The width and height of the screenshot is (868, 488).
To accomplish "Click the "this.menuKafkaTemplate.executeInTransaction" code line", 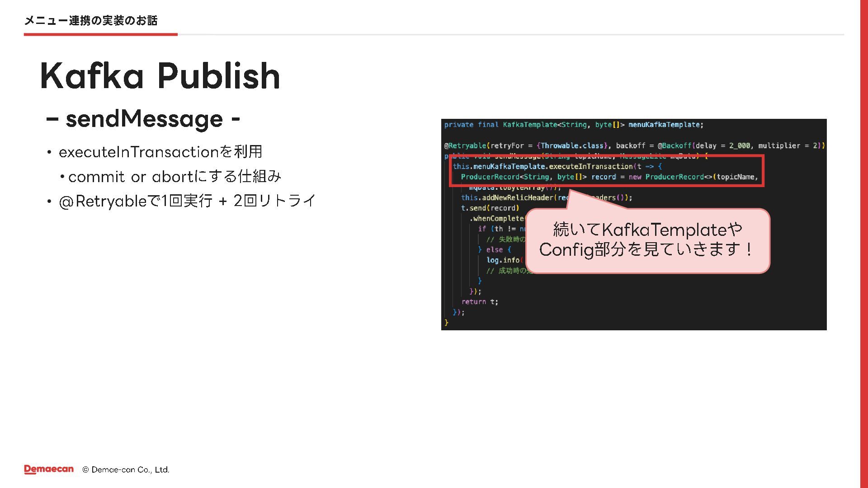I will coord(557,166).
